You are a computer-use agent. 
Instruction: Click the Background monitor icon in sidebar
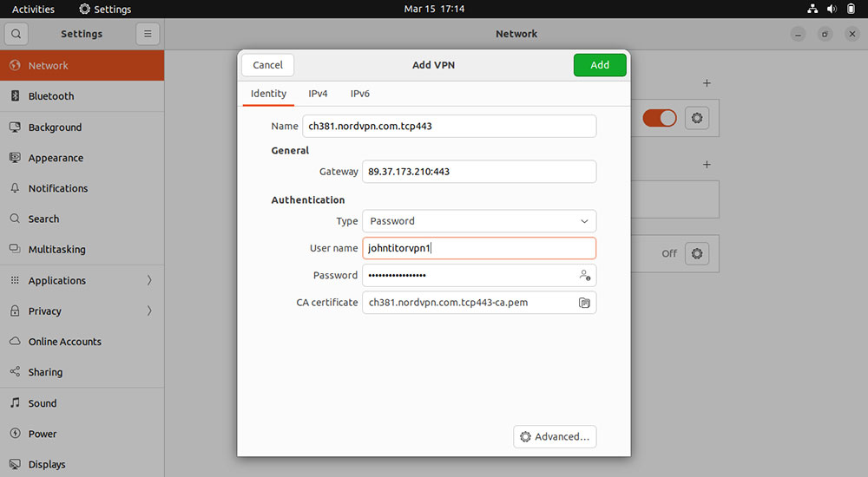point(15,127)
